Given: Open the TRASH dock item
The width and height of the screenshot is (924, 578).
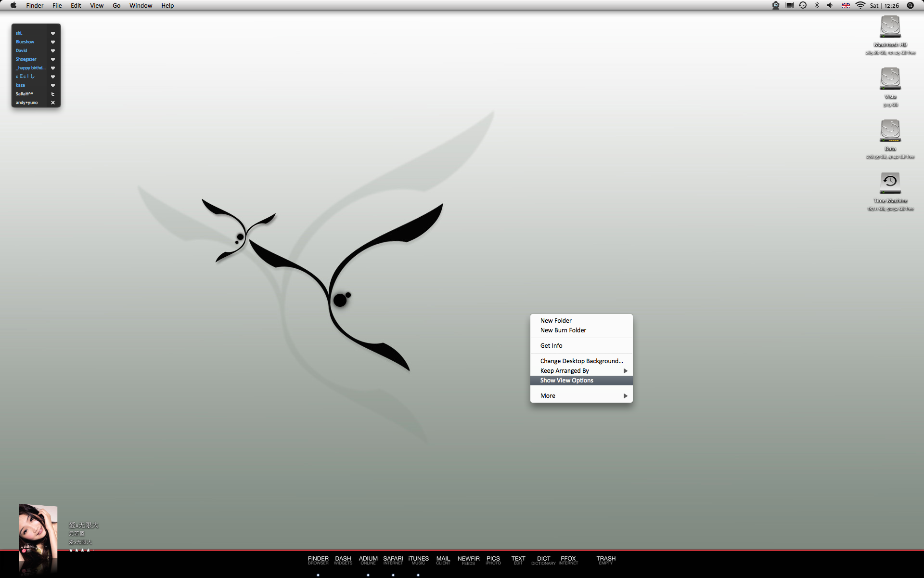Looking at the screenshot, I should coord(606,560).
